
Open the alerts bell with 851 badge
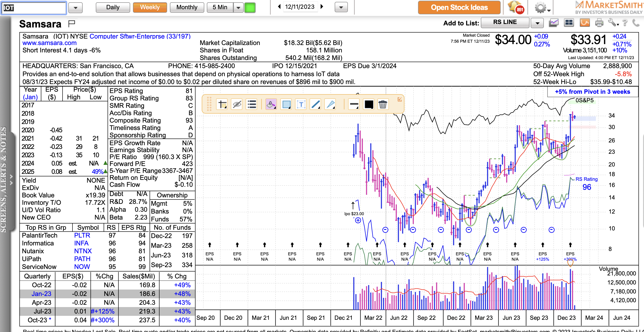515,7
